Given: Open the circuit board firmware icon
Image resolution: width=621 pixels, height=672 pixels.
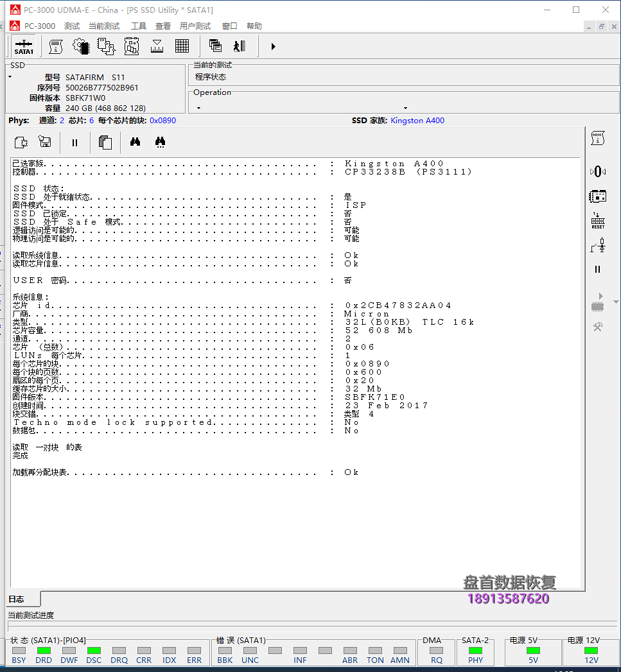Looking at the screenshot, I should 132,46.
